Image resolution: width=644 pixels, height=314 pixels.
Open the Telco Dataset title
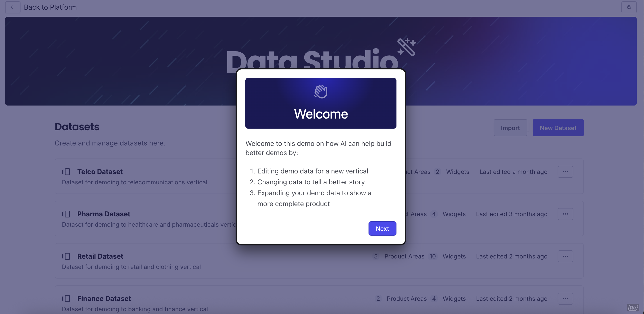click(100, 172)
